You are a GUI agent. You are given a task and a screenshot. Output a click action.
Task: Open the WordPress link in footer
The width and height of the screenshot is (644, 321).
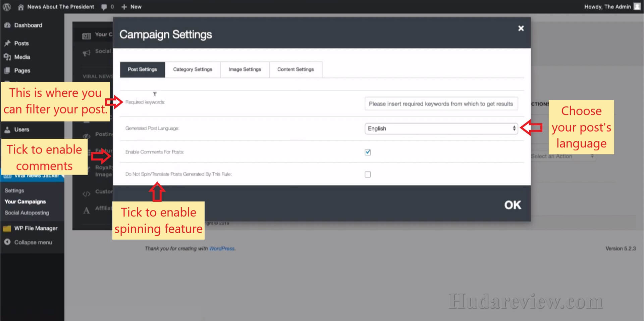pos(221,248)
